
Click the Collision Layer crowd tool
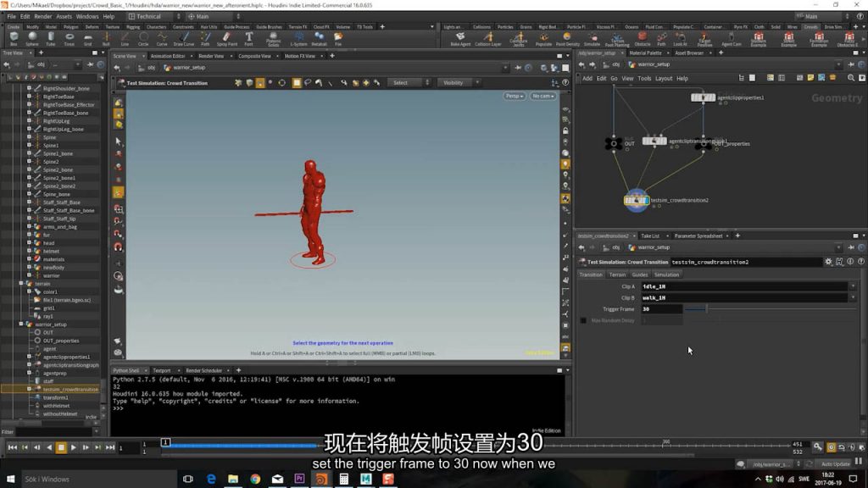point(488,39)
